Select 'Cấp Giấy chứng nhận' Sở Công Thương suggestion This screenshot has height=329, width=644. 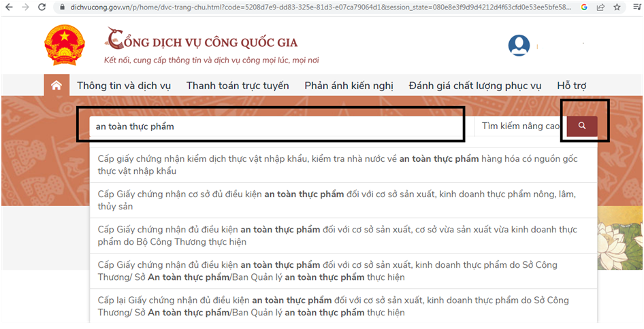[343, 271]
